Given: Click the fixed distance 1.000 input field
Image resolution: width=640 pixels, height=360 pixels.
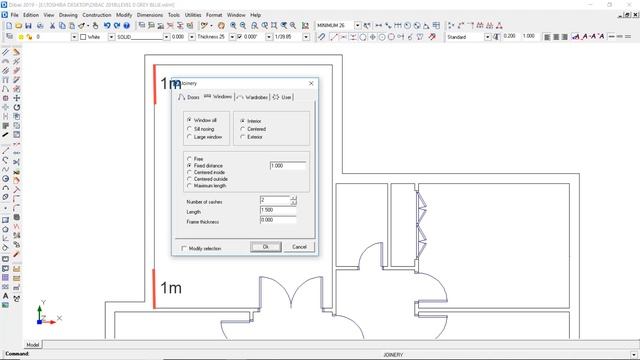Looking at the screenshot, I should pos(288,166).
